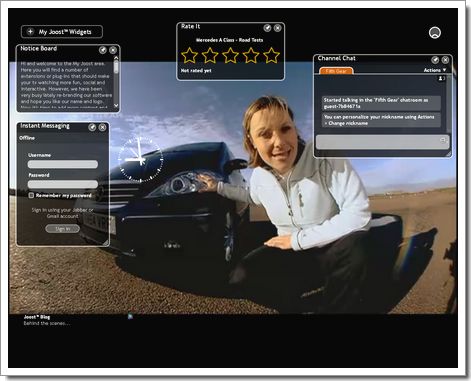This screenshot has height=381, width=471.
Task: Open the Joost Blog link
Action: (x=37, y=317)
